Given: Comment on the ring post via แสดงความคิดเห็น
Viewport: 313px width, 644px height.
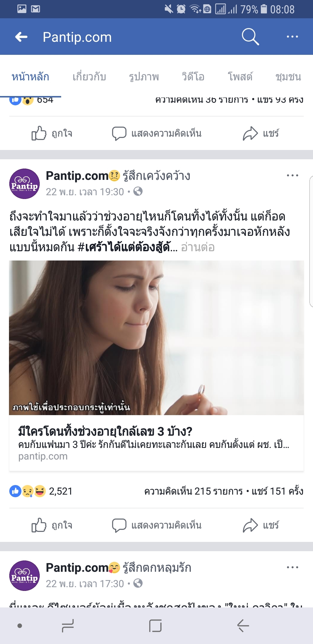Looking at the screenshot, I should point(156,525).
